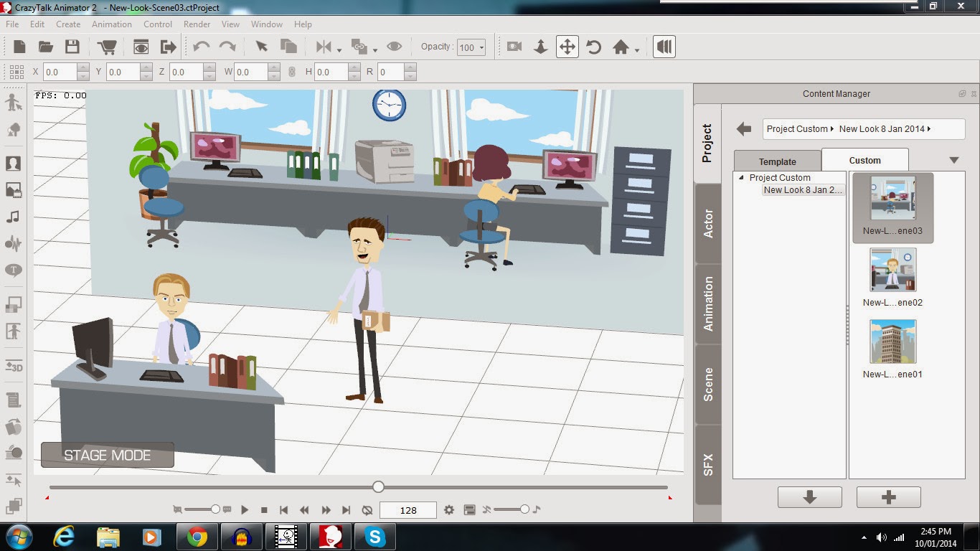
Task: Select the New-L...ene01 building thumbnail
Action: click(892, 342)
